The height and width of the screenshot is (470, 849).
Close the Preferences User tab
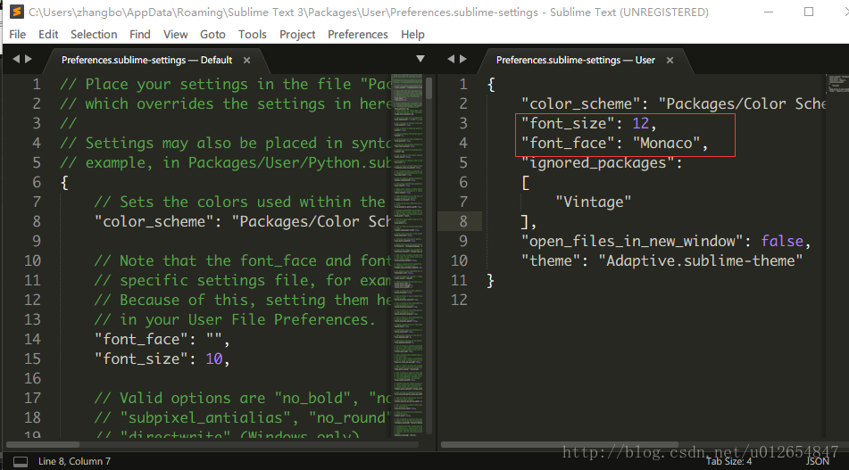[x=670, y=60]
